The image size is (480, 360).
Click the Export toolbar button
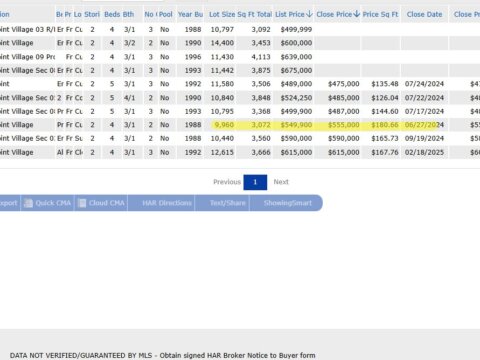(x=9, y=203)
